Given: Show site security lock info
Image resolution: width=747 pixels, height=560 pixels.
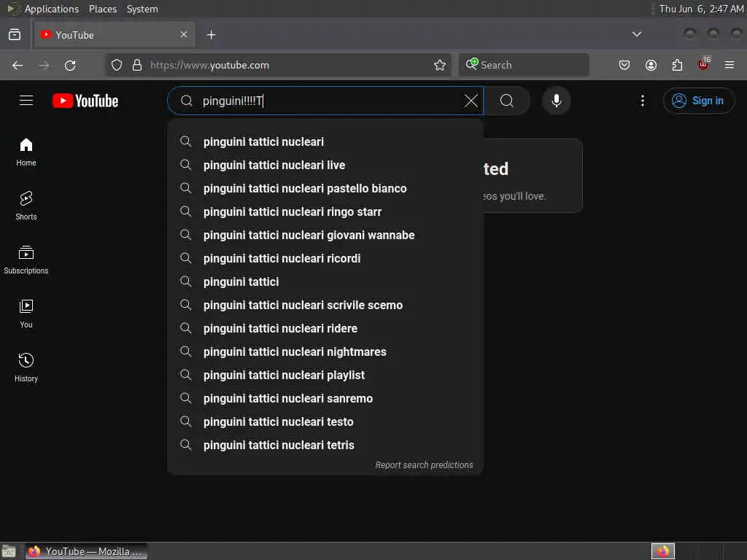Looking at the screenshot, I should coord(137,65).
